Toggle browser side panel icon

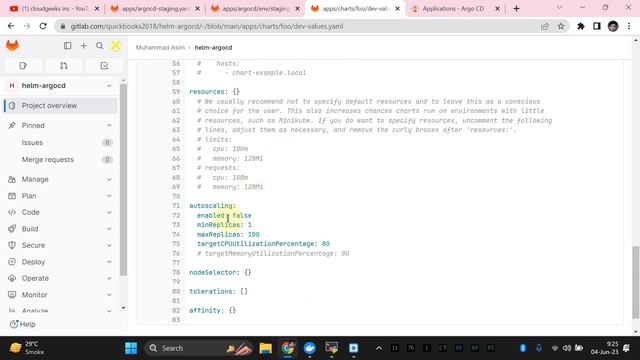coord(597,26)
